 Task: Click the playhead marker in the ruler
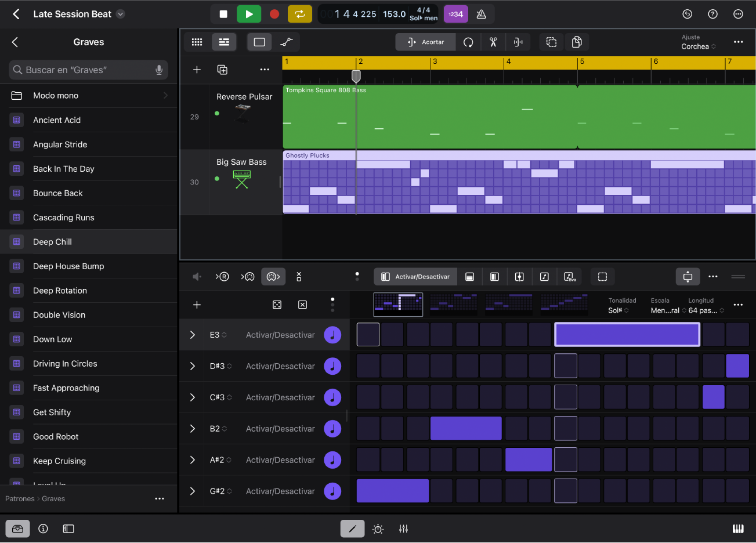coord(356,75)
